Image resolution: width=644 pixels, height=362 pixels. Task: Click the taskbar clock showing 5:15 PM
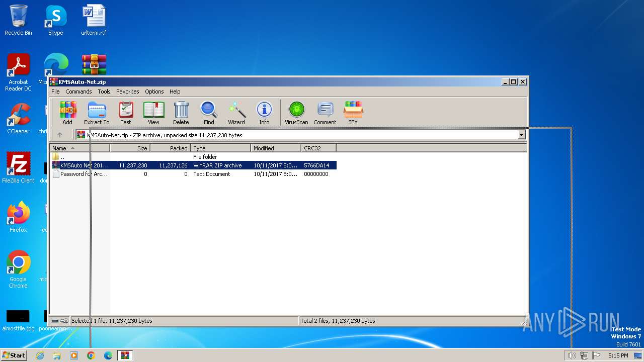click(618, 355)
